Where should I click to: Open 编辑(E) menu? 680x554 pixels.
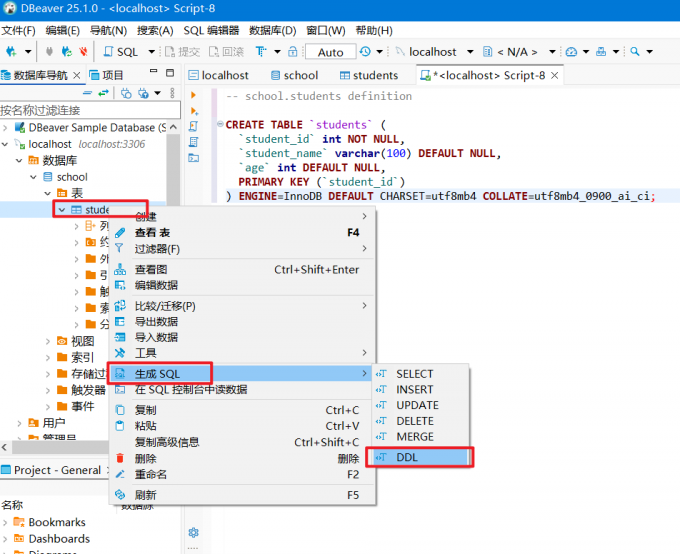click(x=62, y=30)
